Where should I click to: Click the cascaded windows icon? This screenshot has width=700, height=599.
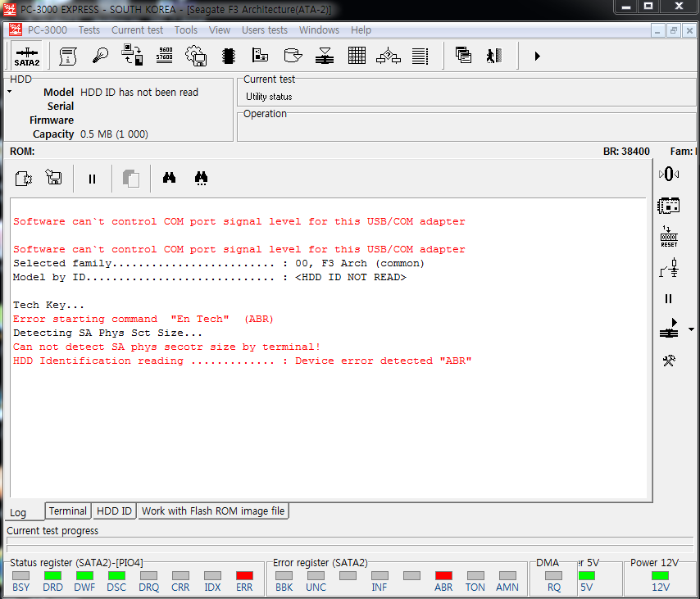point(463,56)
